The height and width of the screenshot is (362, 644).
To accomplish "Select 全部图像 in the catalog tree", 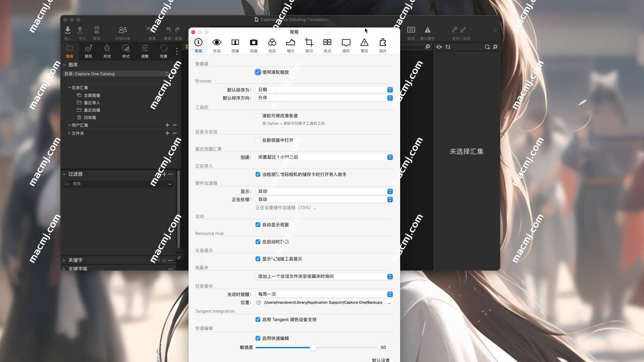I will tap(92, 96).
